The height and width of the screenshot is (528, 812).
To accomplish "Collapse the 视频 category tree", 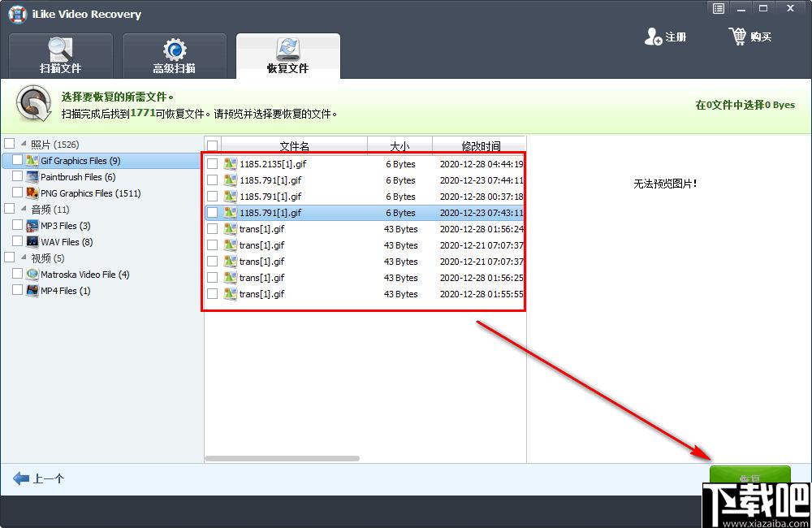I will 24,257.
